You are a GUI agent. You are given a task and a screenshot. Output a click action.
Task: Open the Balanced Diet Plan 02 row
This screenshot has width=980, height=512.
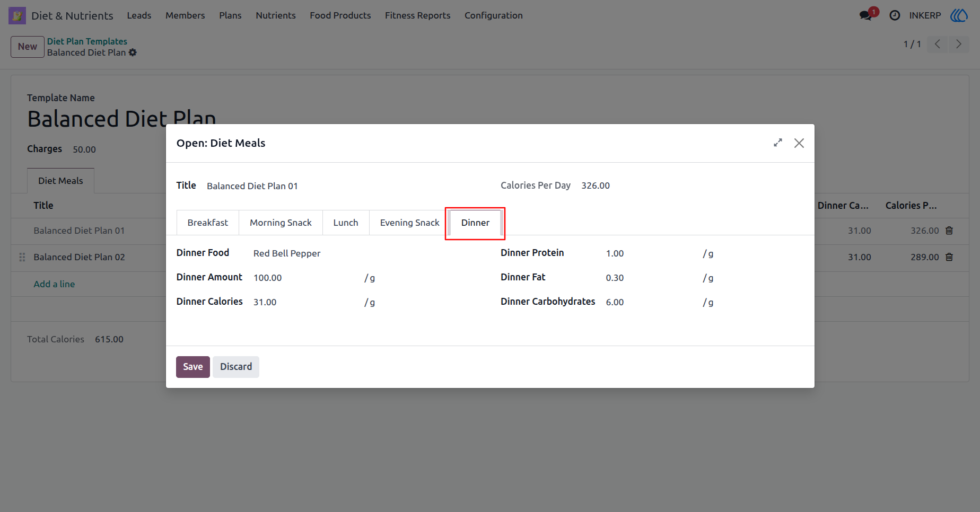[x=79, y=257]
